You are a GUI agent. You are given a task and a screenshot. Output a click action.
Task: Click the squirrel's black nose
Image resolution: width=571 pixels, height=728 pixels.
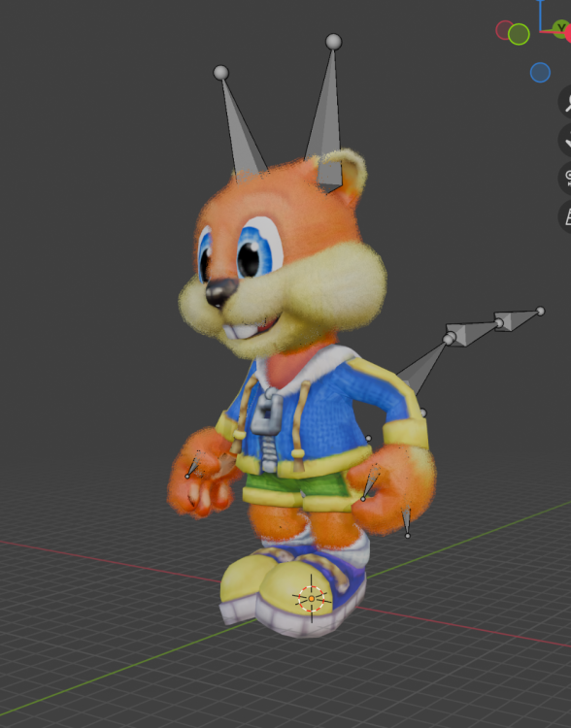(220, 292)
